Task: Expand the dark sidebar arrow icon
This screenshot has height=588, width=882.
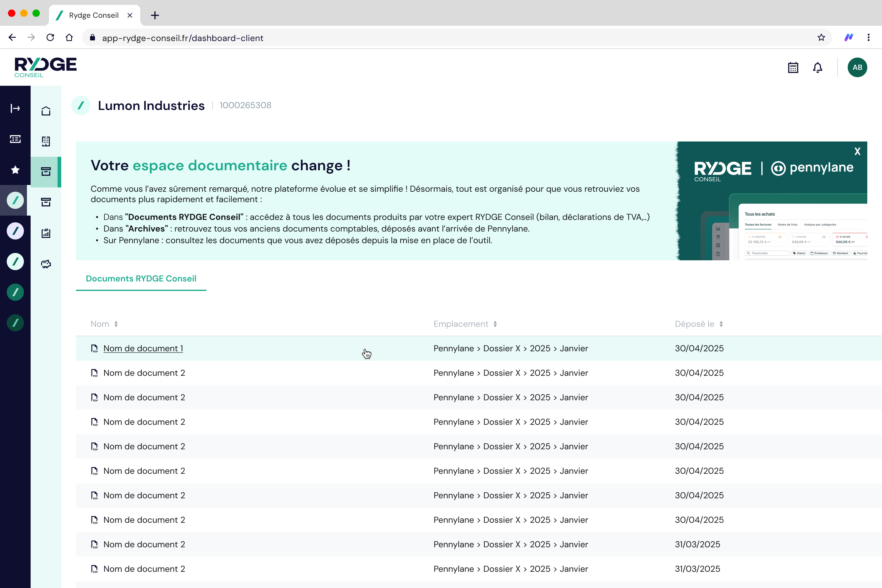Action: [15, 108]
